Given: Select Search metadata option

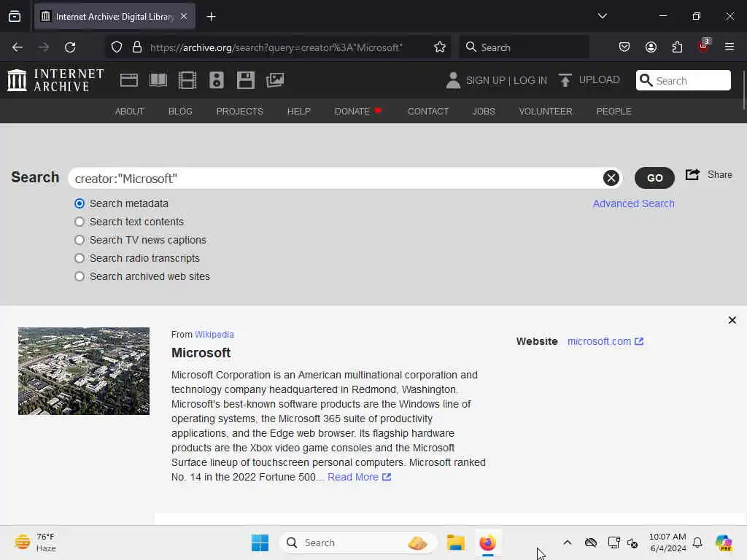Looking at the screenshot, I should (x=80, y=204).
